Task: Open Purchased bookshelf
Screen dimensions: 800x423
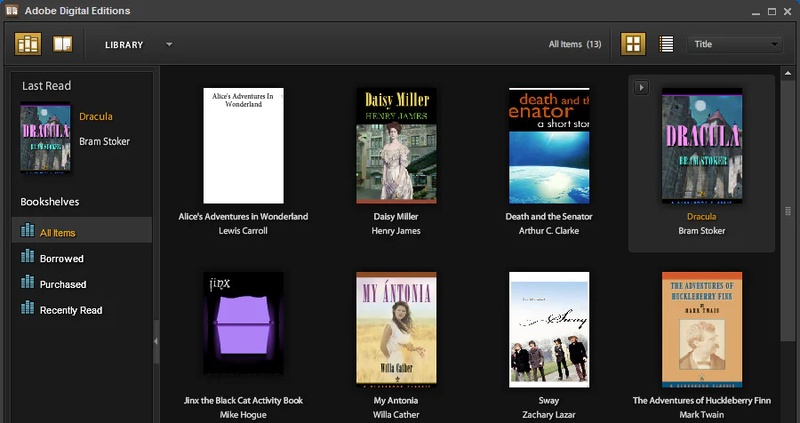Action: click(82, 284)
